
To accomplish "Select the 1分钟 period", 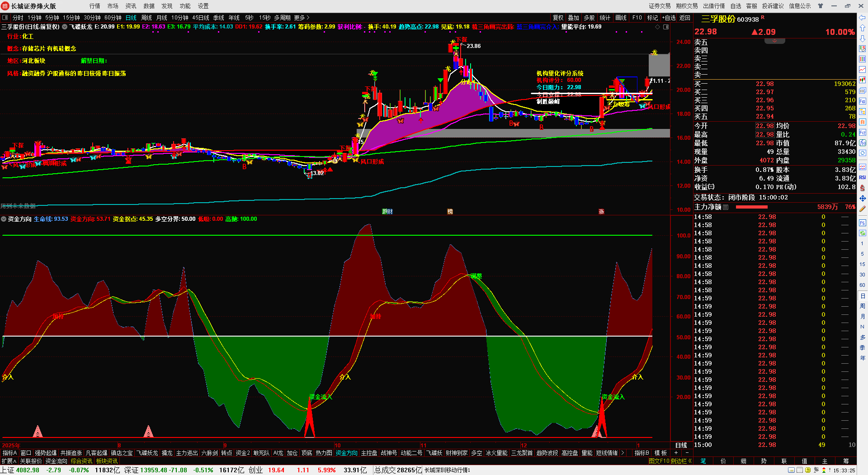I will click(x=34, y=18).
